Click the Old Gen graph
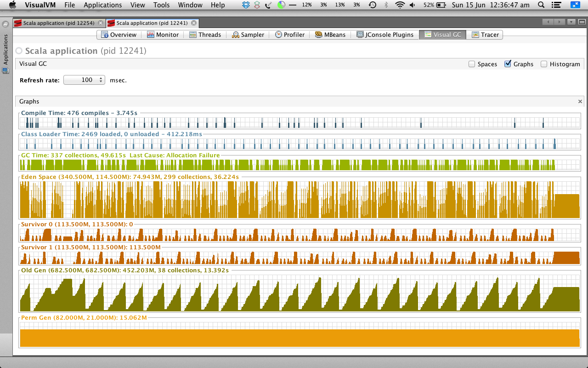This screenshot has width=588, height=368. (300, 293)
